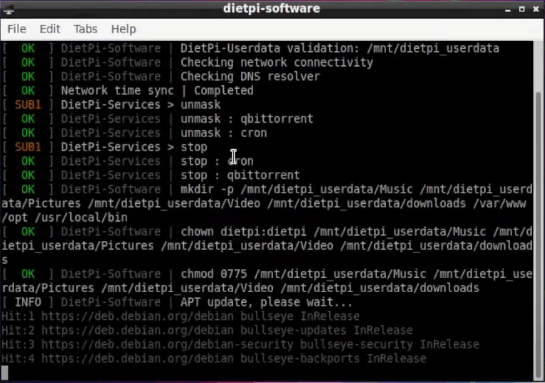The width and height of the screenshot is (545, 383).
Task: Click the 'Hit:1' bullseye InRelease line
Action: pos(180,317)
